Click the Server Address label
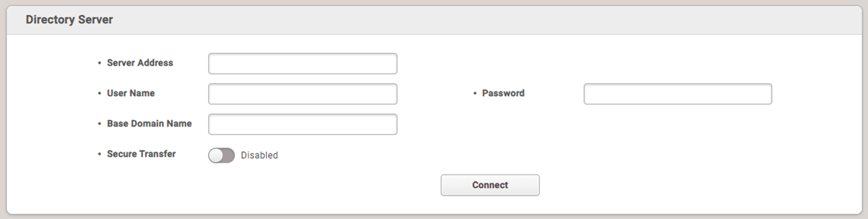This screenshot has width=868, height=219. (x=140, y=63)
